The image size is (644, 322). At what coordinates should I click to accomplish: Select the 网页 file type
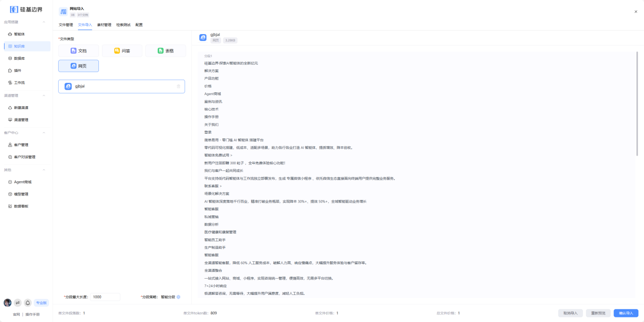pos(78,66)
